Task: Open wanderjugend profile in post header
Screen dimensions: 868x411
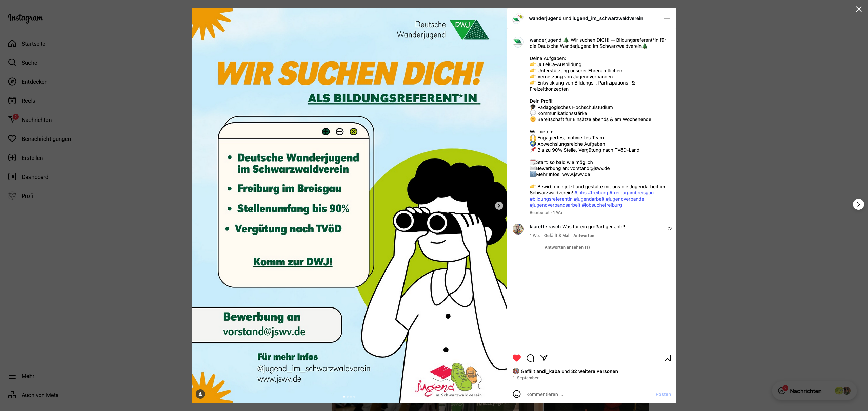Action: tap(545, 18)
